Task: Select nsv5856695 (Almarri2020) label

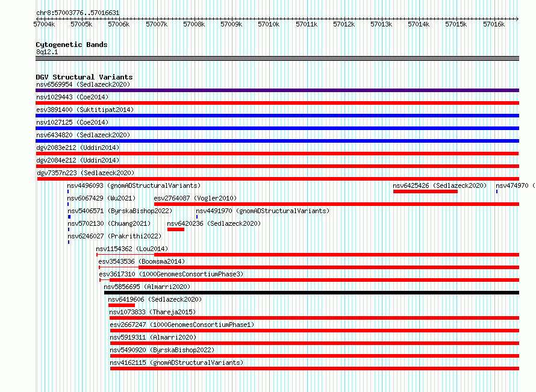Action: pos(147,287)
